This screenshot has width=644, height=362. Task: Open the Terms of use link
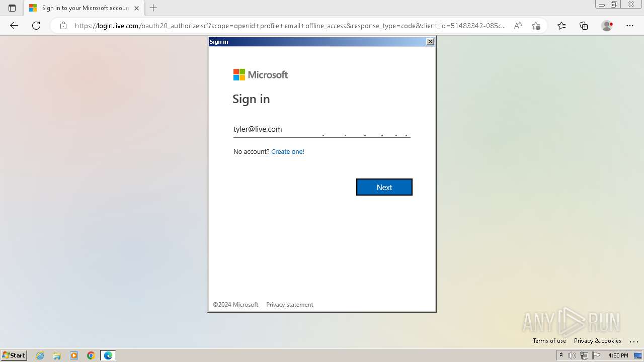(549, 341)
